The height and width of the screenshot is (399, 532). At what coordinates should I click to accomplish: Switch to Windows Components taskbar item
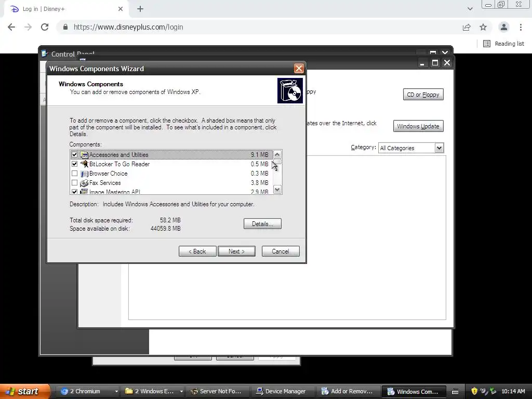click(414, 391)
